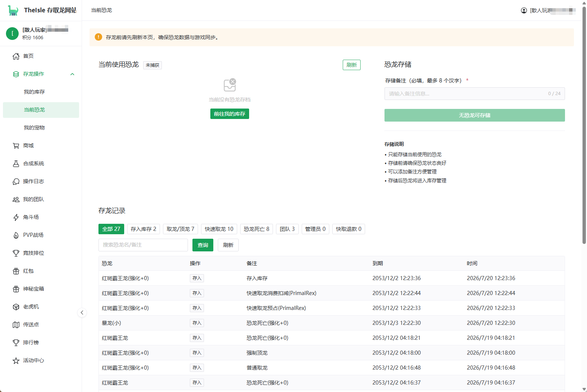Click the green user avatar circle
The image size is (587, 392).
[12, 34]
